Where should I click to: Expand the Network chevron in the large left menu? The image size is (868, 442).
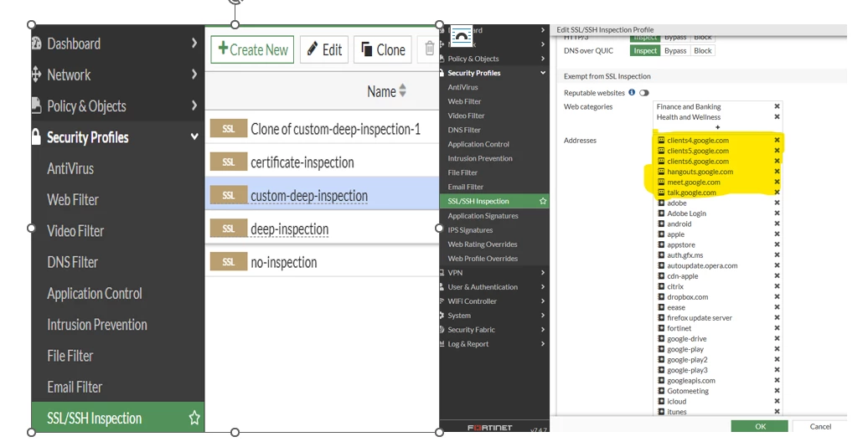pos(194,74)
